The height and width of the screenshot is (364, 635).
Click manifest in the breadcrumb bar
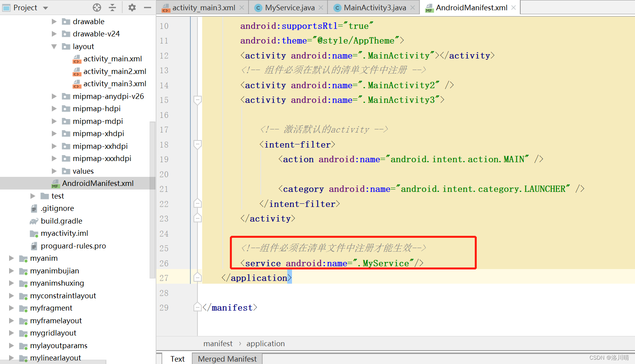coord(218,343)
